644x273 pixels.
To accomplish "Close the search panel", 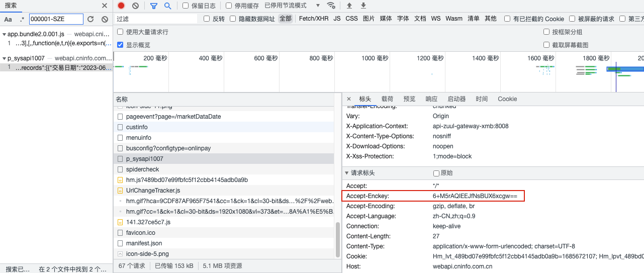I will coord(105,6).
